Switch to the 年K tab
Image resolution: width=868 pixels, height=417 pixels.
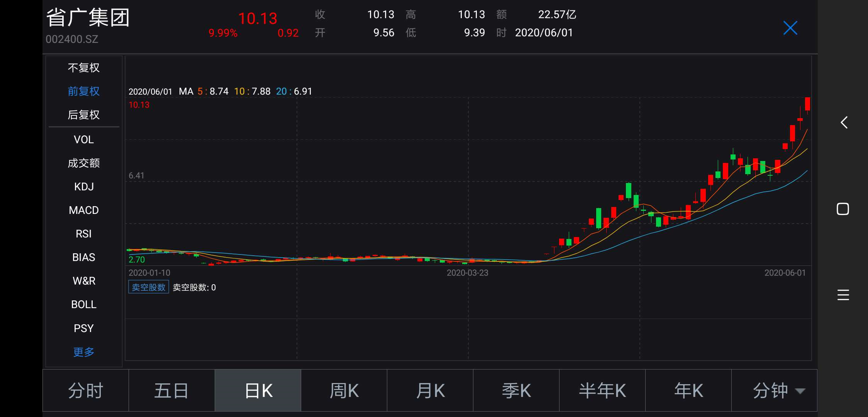pyautogui.click(x=688, y=390)
